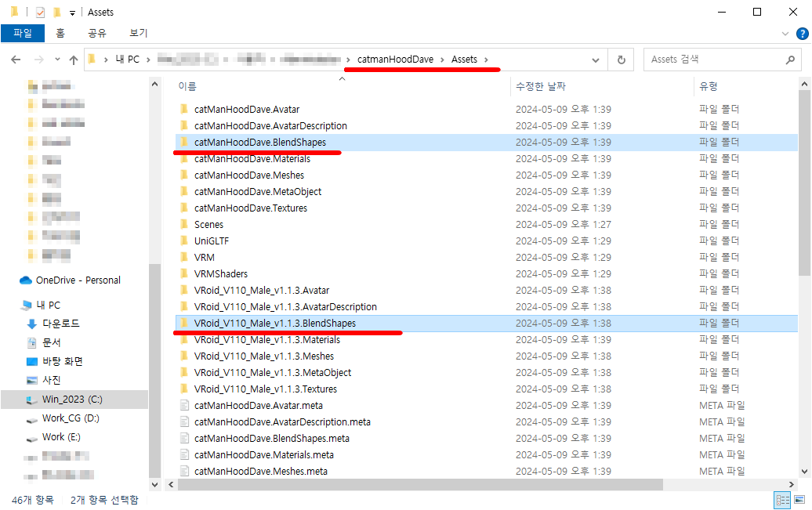Click catManHoodDave.Meshes.meta file icon
Viewport: 812px width, 510px height.
tap(184, 471)
